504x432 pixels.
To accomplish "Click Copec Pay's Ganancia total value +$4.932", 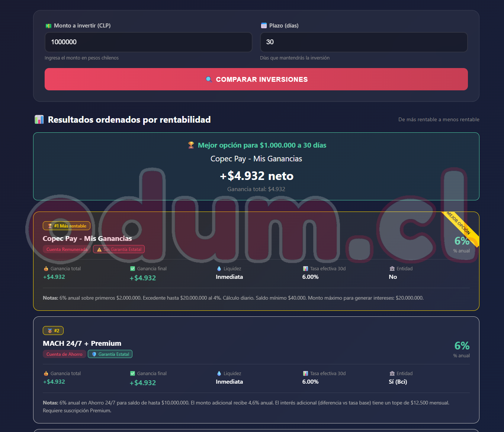I will tap(54, 277).
